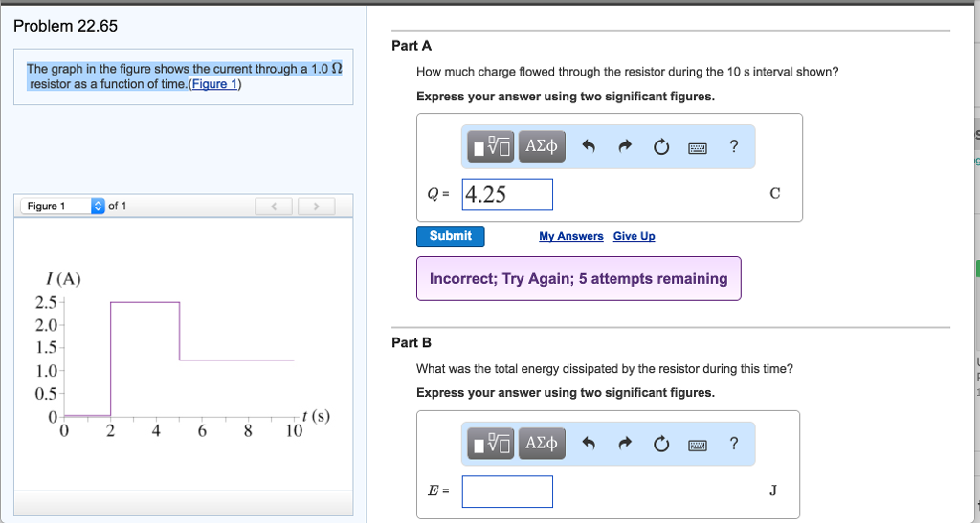Go to next figure arrow button

click(x=316, y=207)
